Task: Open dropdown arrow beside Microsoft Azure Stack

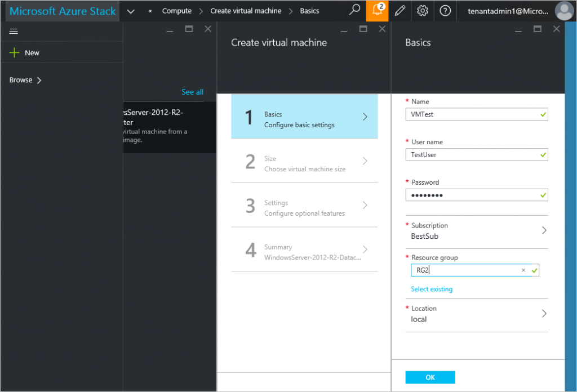Action: (131, 11)
